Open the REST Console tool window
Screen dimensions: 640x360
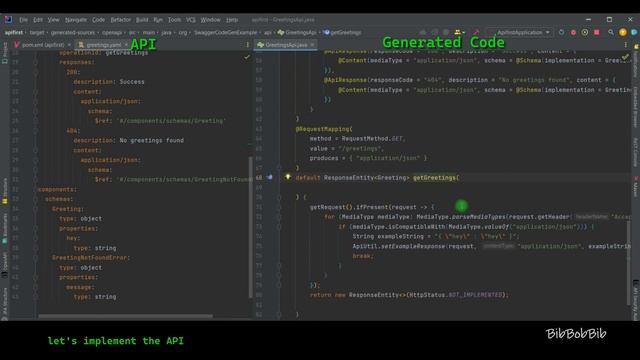636,152
